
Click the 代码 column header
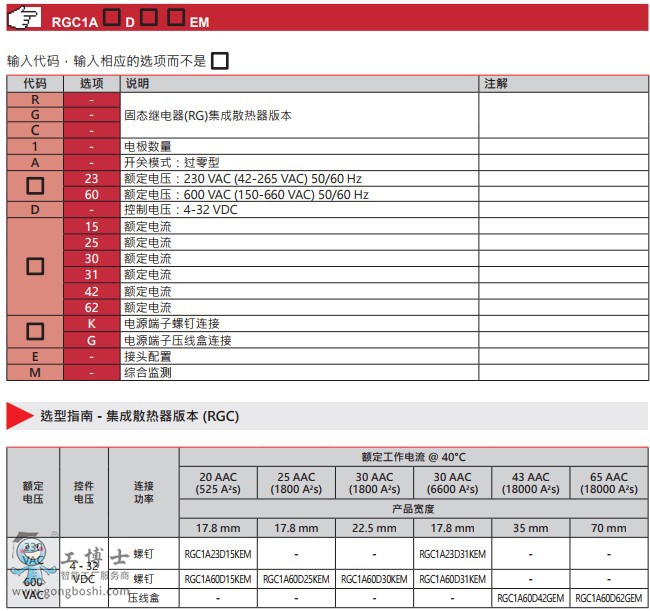pos(35,84)
